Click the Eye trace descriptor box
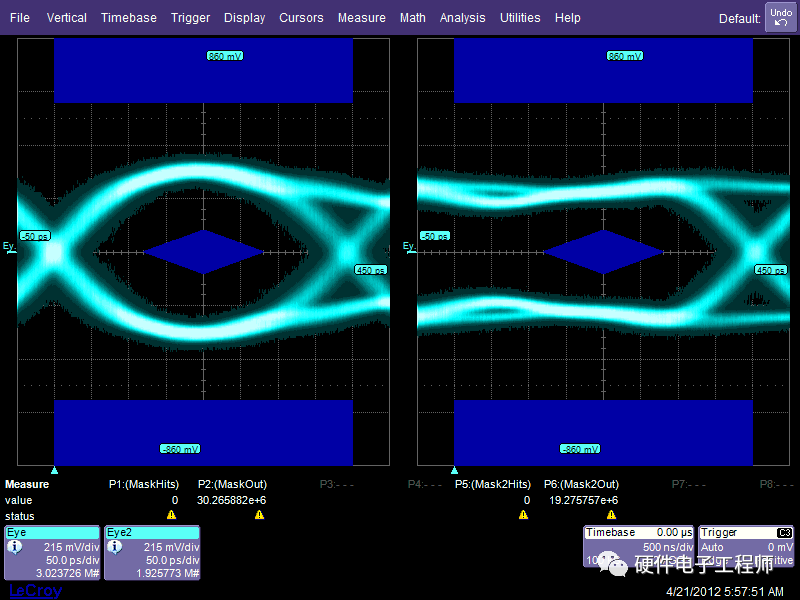This screenshot has height=600, width=800. pos(52,553)
